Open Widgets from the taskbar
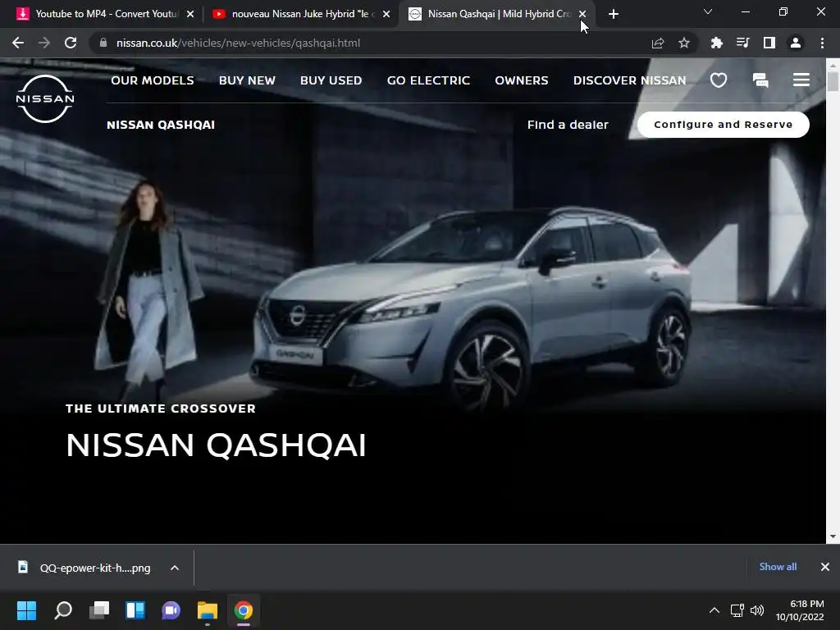The height and width of the screenshot is (630, 840). [135, 610]
